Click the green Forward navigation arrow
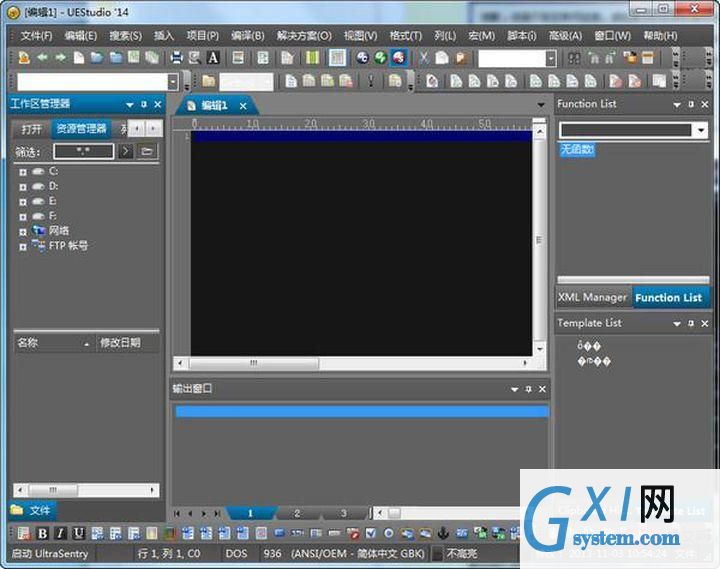This screenshot has height=569, width=720. point(60,57)
